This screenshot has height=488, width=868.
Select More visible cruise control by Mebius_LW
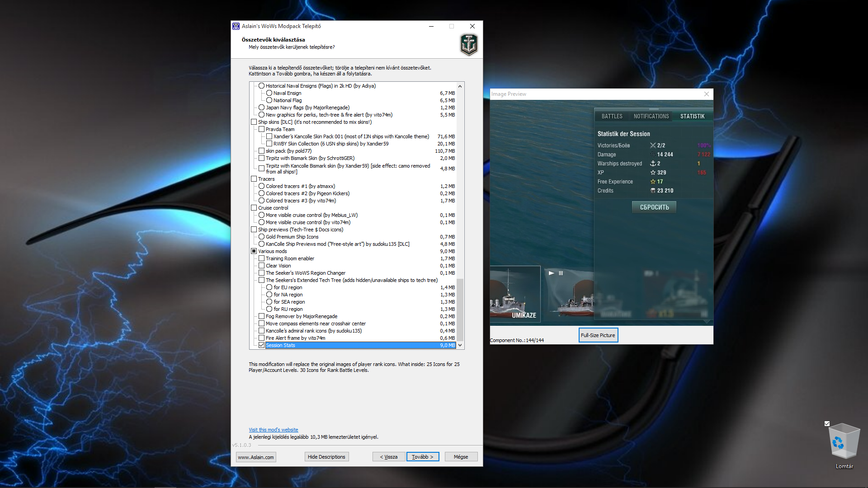261,215
